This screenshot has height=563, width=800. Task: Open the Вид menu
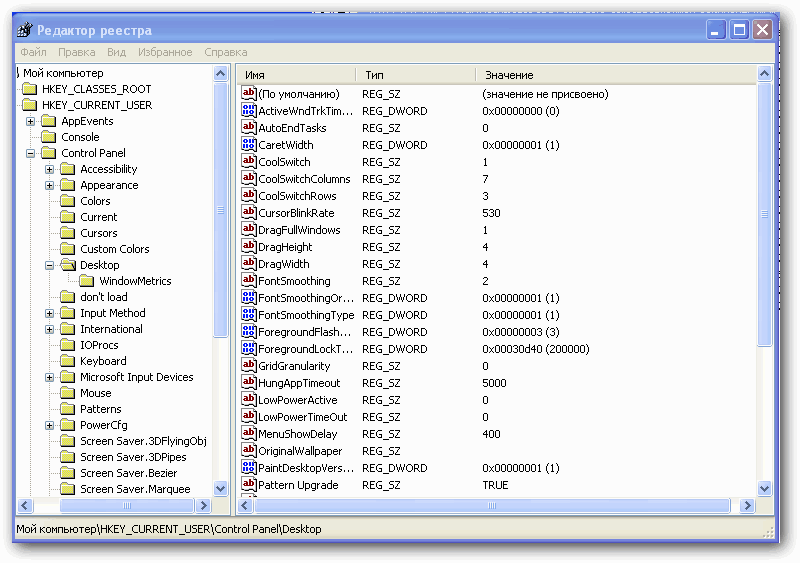(x=116, y=52)
